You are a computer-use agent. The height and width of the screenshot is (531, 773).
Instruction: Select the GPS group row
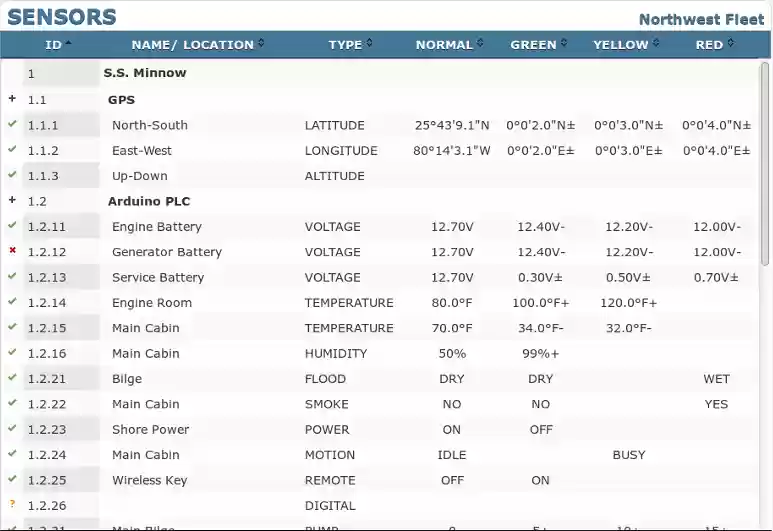pos(380,100)
